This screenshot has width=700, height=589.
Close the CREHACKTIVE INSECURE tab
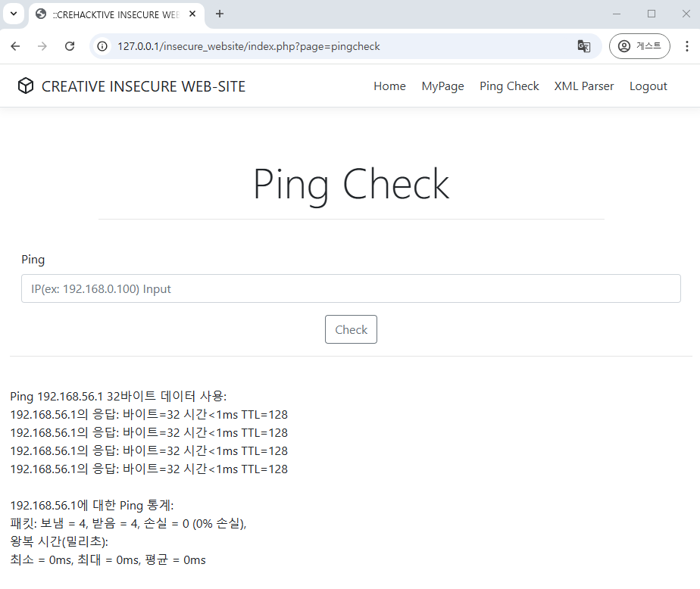click(192, 14)
